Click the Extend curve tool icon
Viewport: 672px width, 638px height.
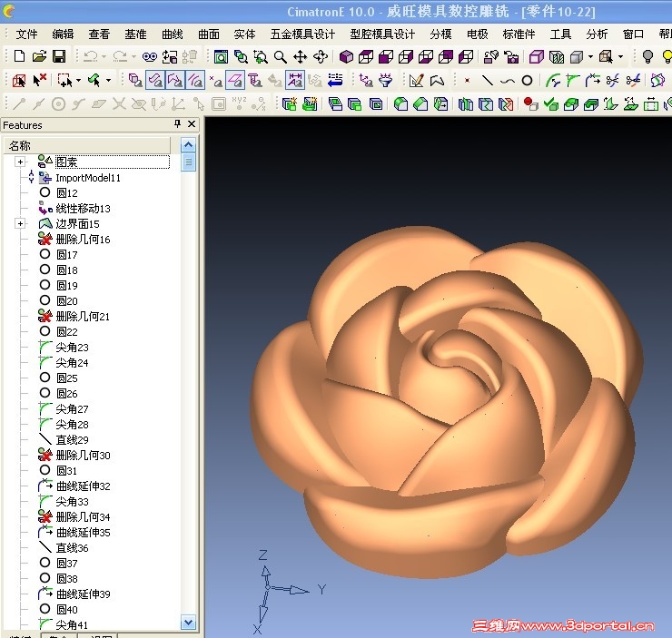[592, 80]
